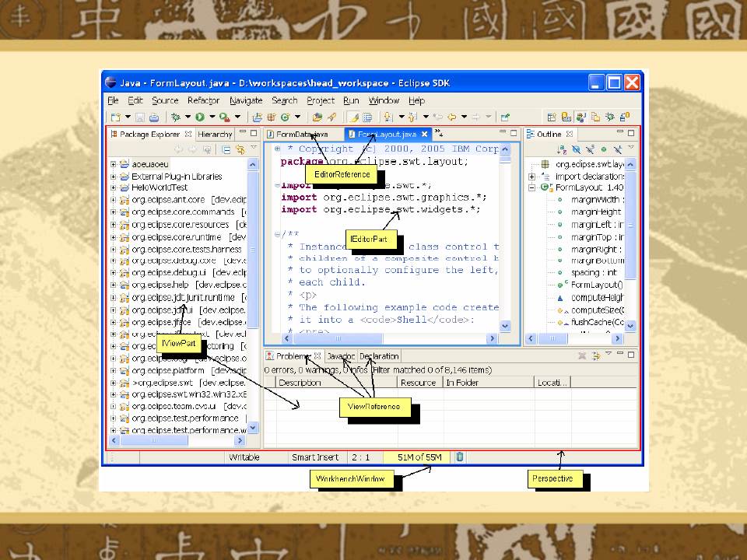This screenshot has height=560, width=747.
Task: Expand External Plug-in Libraries node
Action: [114, 177]
